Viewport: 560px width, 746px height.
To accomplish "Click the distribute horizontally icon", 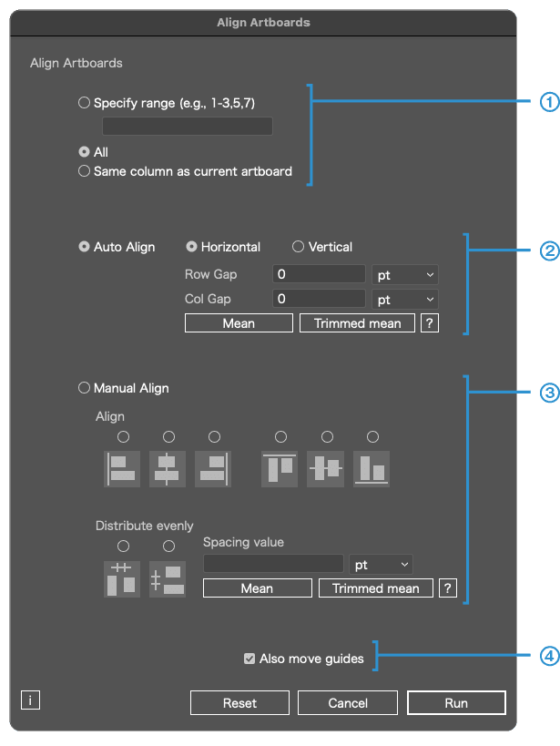I will point(122,578).
